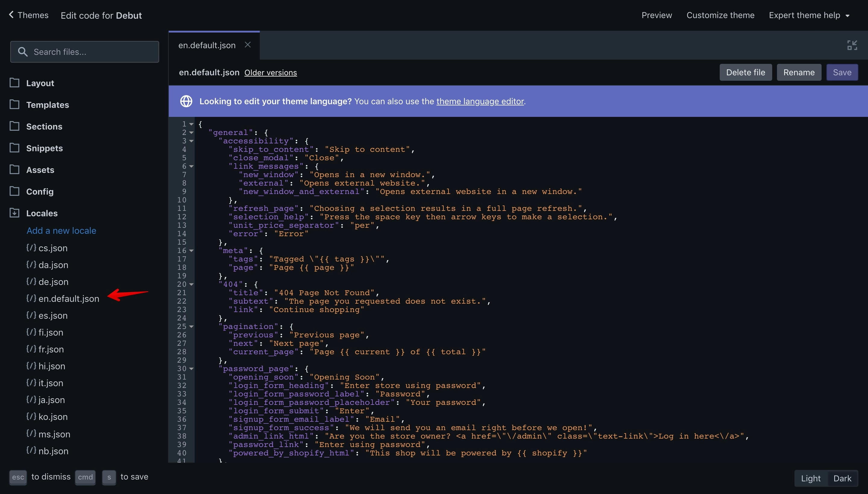The image size is (868, 494).
Task: Expand the Sections folder
Action: point(44,127)
